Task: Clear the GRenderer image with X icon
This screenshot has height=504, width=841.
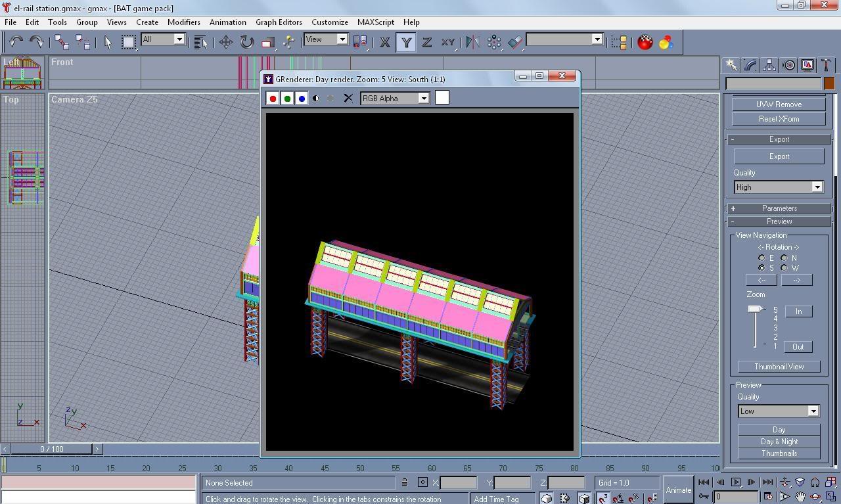Action: (348, 99)
